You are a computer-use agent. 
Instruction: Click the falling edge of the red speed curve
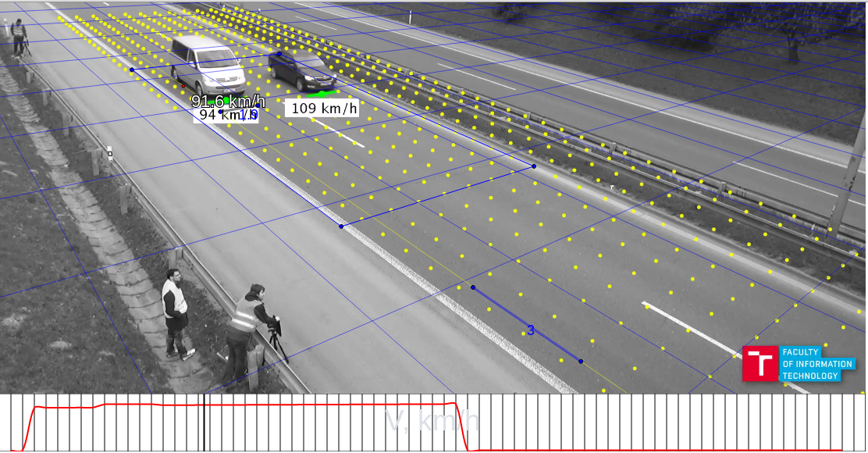461,427
